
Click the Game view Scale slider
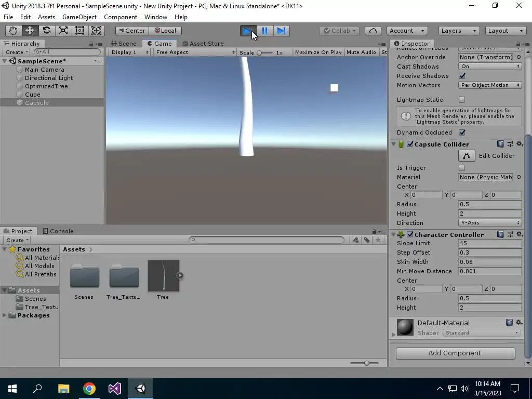(264, 52)
